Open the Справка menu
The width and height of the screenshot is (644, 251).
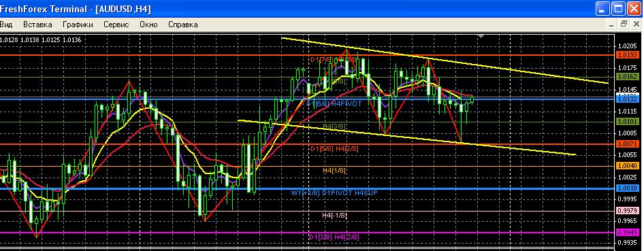pos(182,24)
